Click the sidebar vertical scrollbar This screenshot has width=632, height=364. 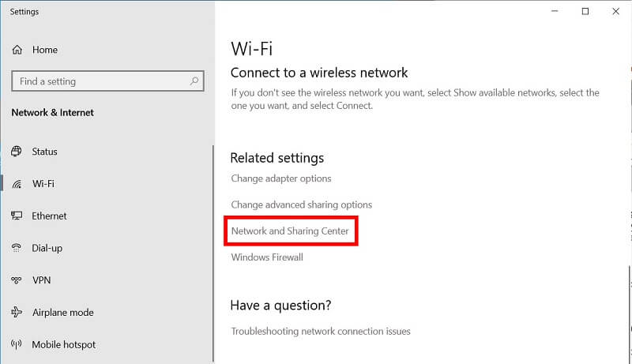[213, 253]
